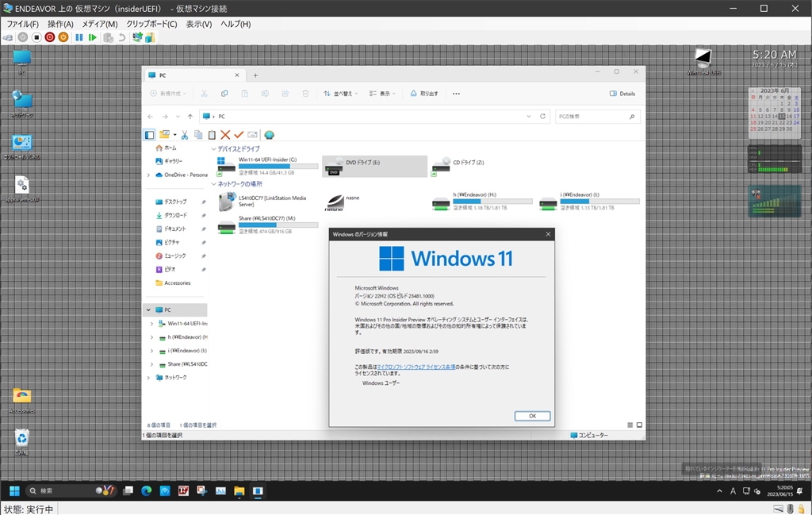Toggle the Details pane button
Viewport: 812px width, 515px height.
(622, 94)
